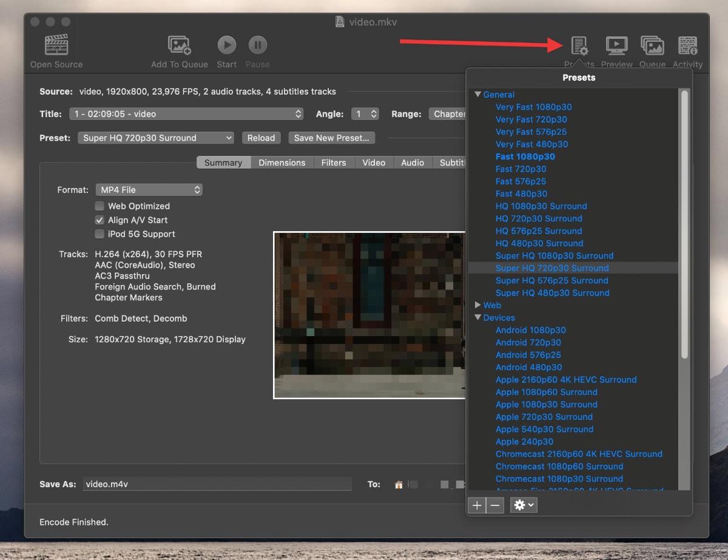Start encoding with the Start button

[x=227, y=45]
